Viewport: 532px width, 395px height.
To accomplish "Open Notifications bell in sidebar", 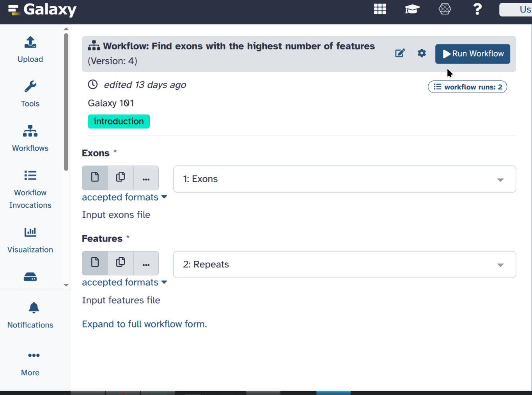I will click(x=30, y=315).
